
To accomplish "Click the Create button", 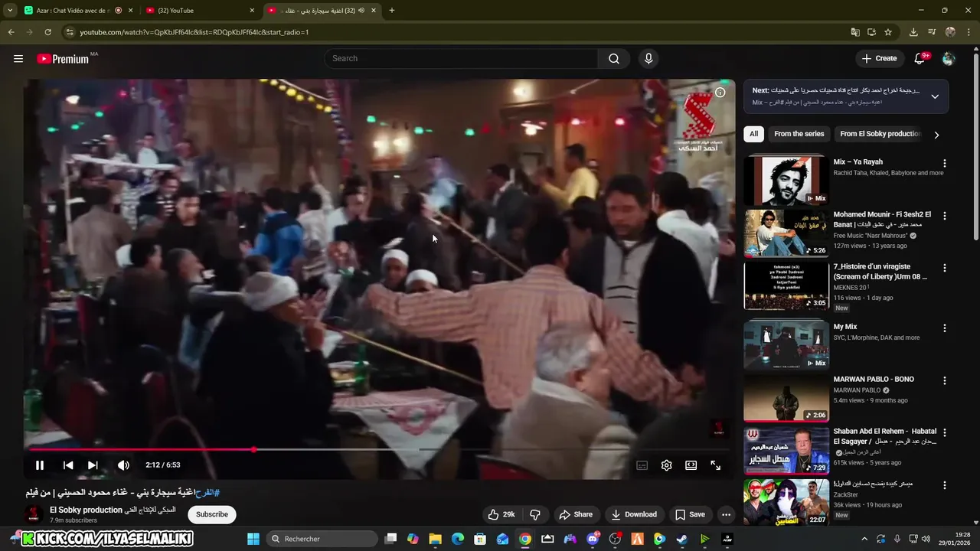I will coord(879,59).
